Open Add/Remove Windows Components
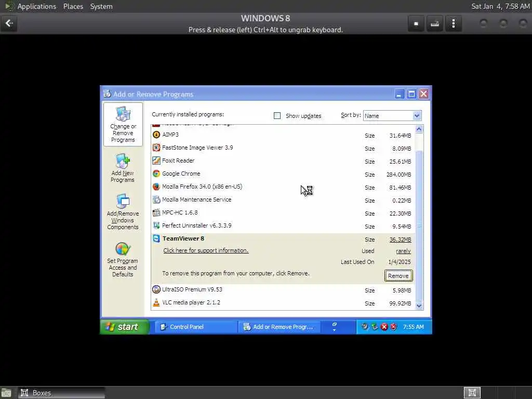Image resolution: width=532 pixels, height=399 pixels. click(123, 212)
